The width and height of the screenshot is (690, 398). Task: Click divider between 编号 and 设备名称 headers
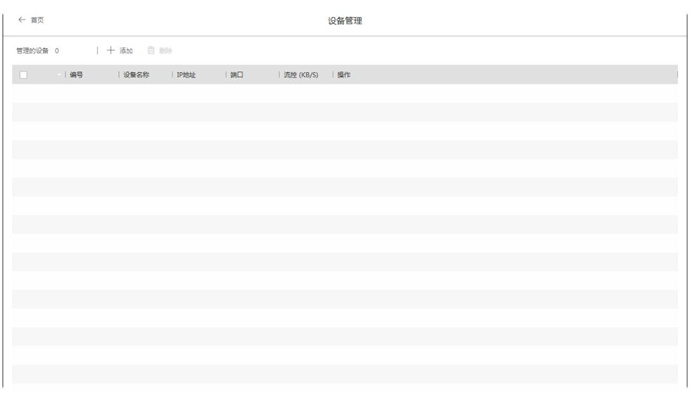click(119, 75)
